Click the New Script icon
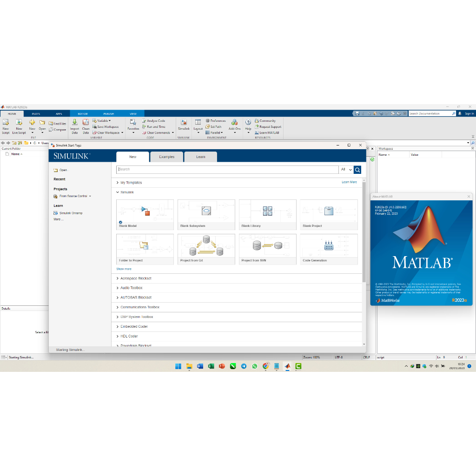 tap(6, 123)
